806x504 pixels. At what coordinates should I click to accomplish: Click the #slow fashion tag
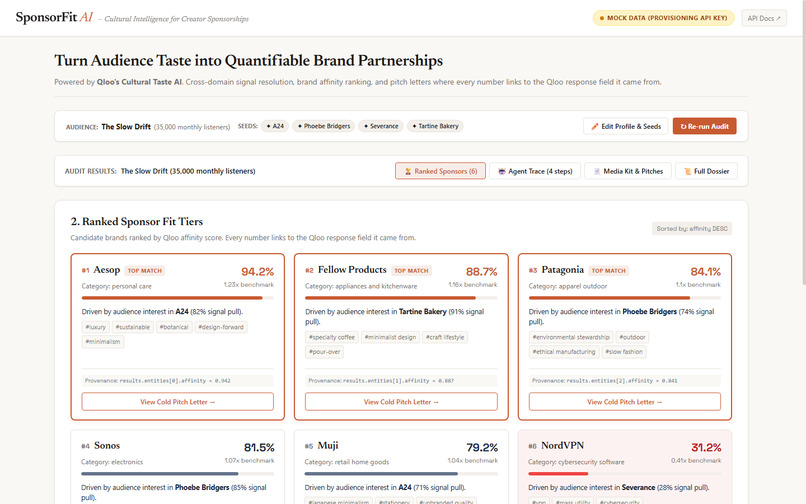[x=624, y=352]
